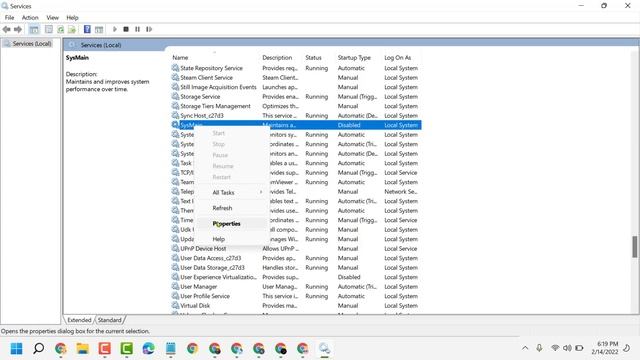Click the system tray volume icon

point(567,348)
